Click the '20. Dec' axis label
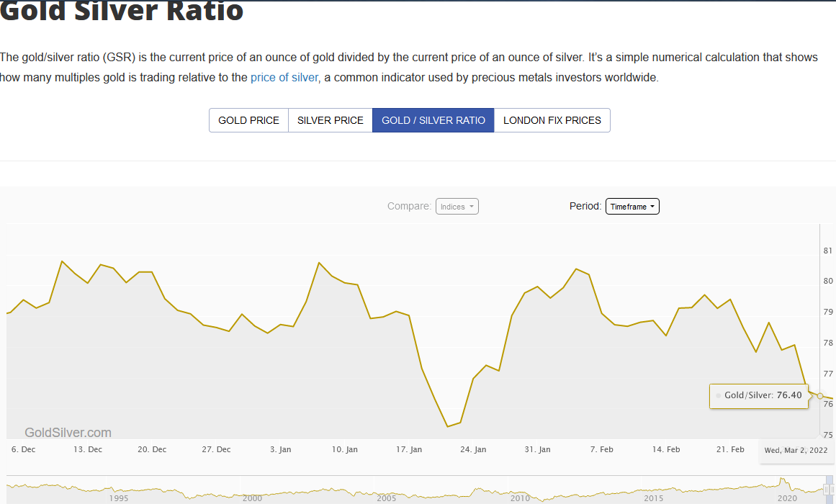 152,449
